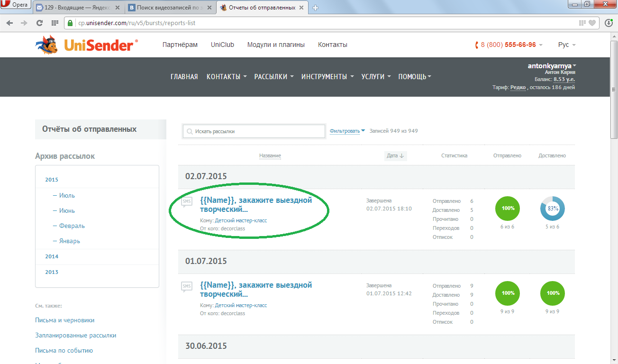Select 2015 in archive tree
This screenshot has height=364, width=618.
point(52,180)
